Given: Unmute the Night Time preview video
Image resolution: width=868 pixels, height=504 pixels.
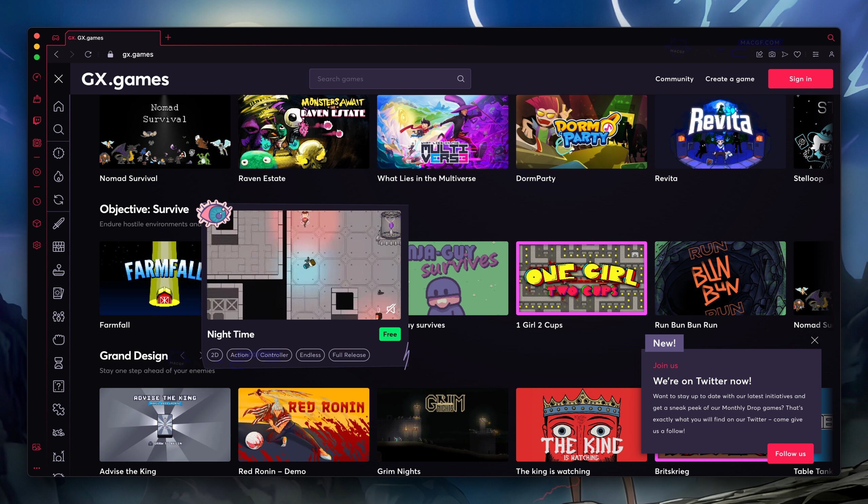Looking at the screenshot, I should [390, 308].
